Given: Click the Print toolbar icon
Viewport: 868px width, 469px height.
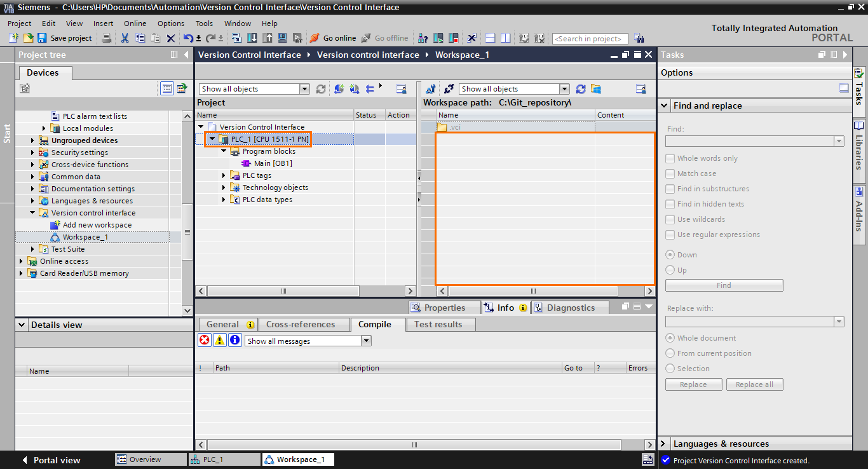Looking at the screenshot, I should (x=106, y=37).
